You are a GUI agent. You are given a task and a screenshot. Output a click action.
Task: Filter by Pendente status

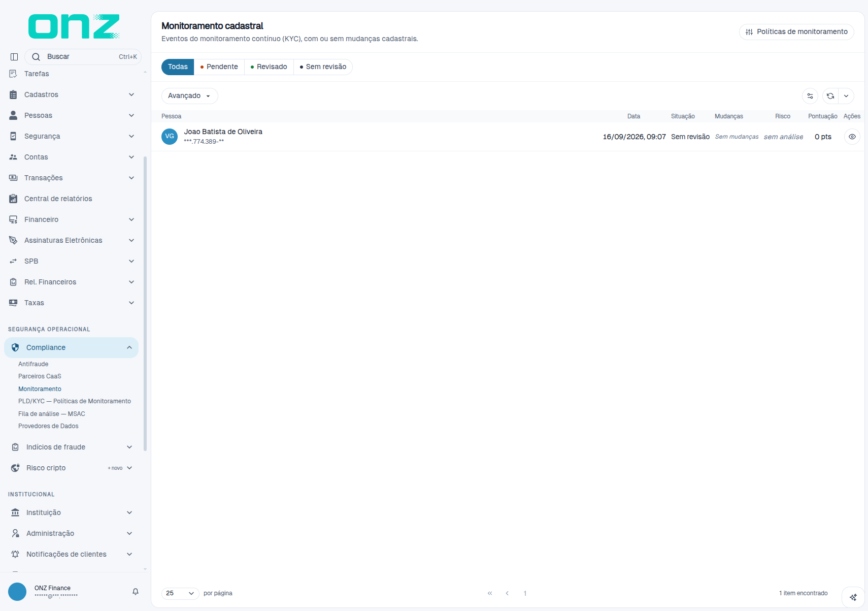point(219,67)
